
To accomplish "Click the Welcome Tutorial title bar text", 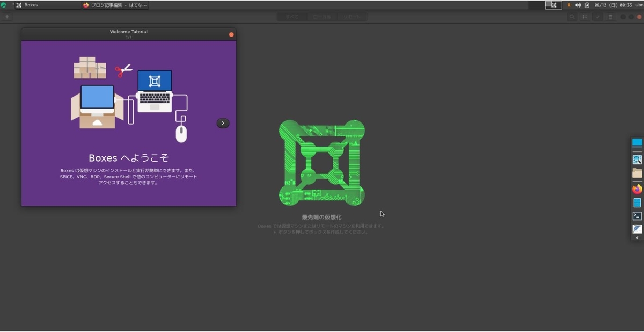I will pos(129,32).
